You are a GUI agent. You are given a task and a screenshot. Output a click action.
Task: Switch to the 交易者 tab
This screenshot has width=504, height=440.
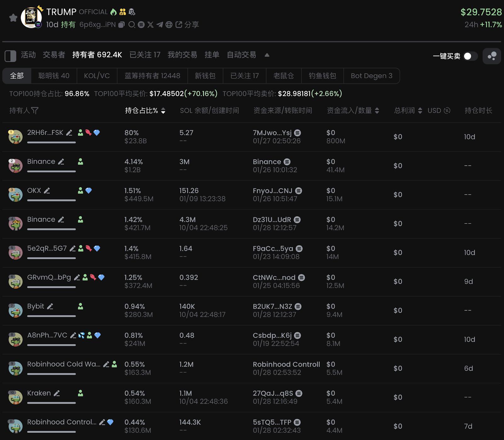point(54,55)
